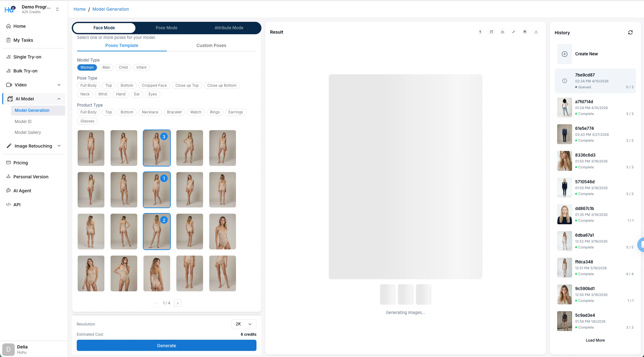The height and width of the screenshot is (357, 644).
Task: Click Model Generation breadcrumb link
Action: 111,9
